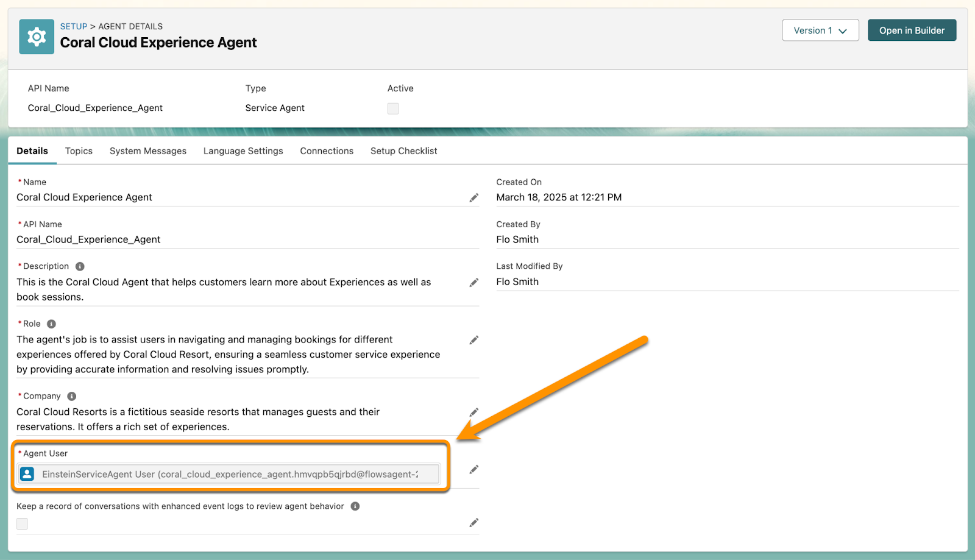This screenshot has width=975, height=560.
Task: Click the info icon next to Company
Action: point(71,395)
